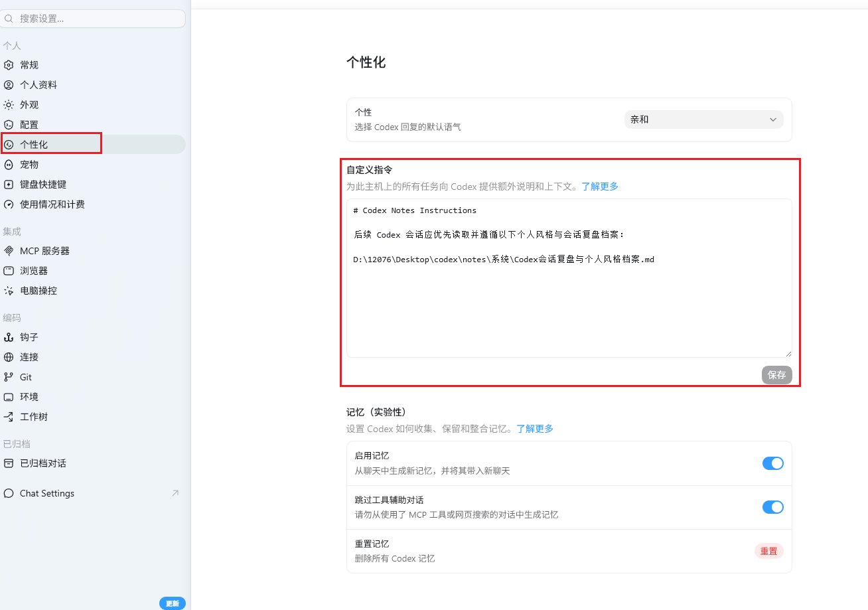
Task: Click the sun icon beside 外观
Action: point(9,105)
